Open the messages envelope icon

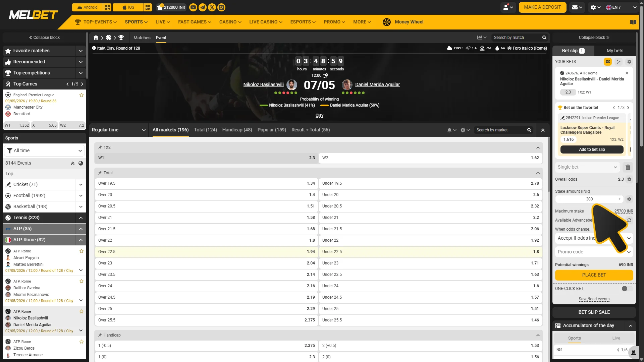577,7
